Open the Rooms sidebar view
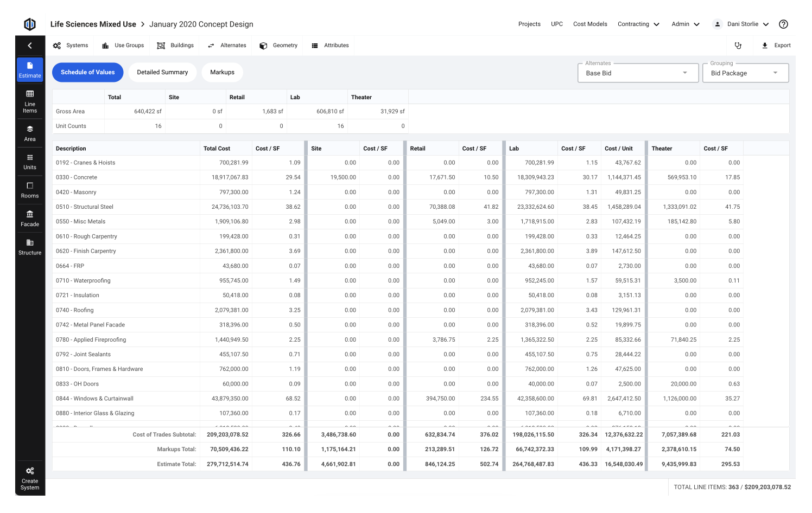 (30, 190)
